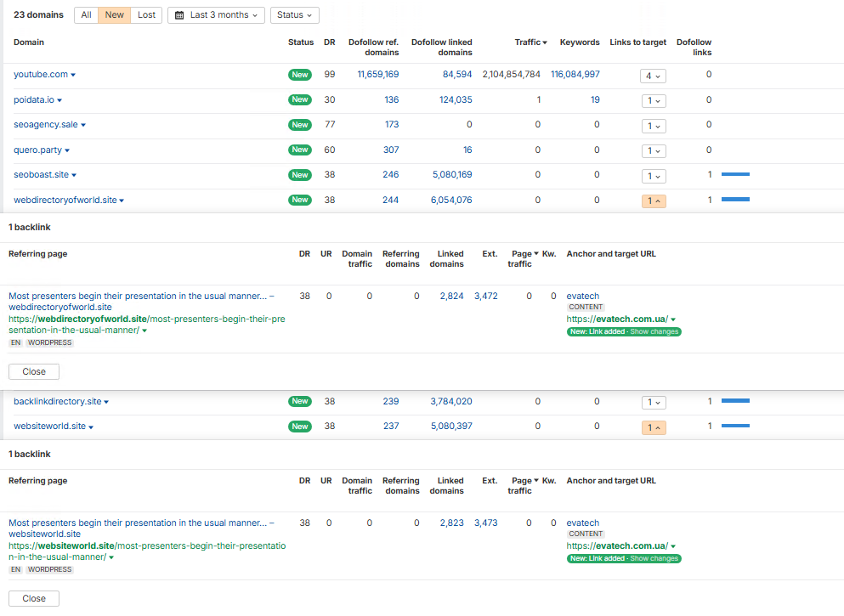This screenshot has height=616, width=844.
Task: Open the seoboast.site domain link
Action: tap(41, 175)
